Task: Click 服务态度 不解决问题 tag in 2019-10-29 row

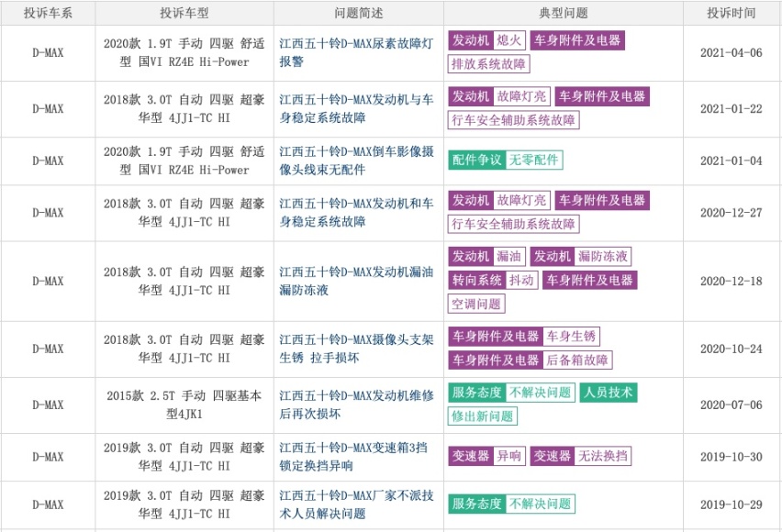Action: [x=511, y=504]
